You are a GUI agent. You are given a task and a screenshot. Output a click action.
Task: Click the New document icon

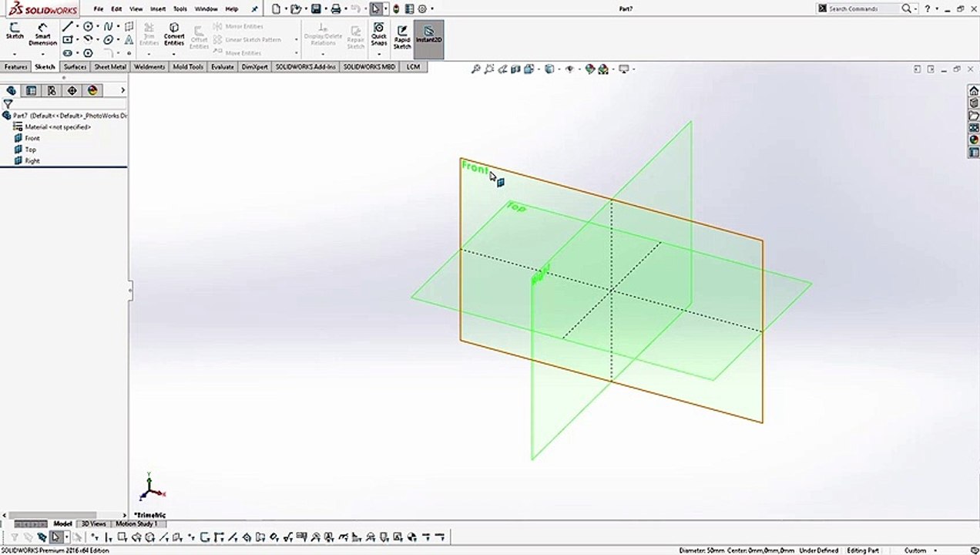tap(276, 8)
